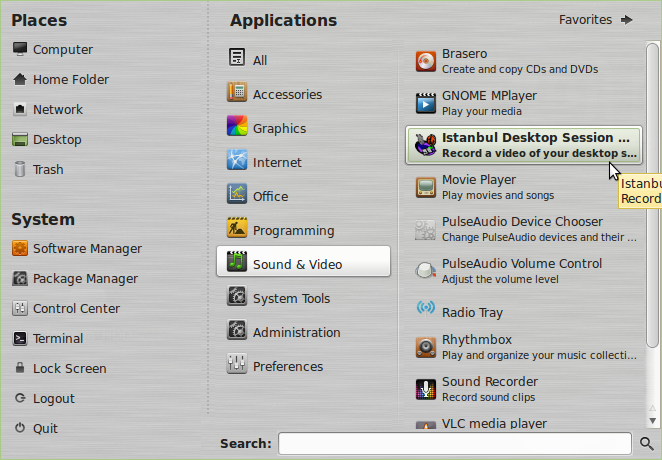
Task: Click inside the Search text field
Action: pyautogui.click(x=455, y=444)
